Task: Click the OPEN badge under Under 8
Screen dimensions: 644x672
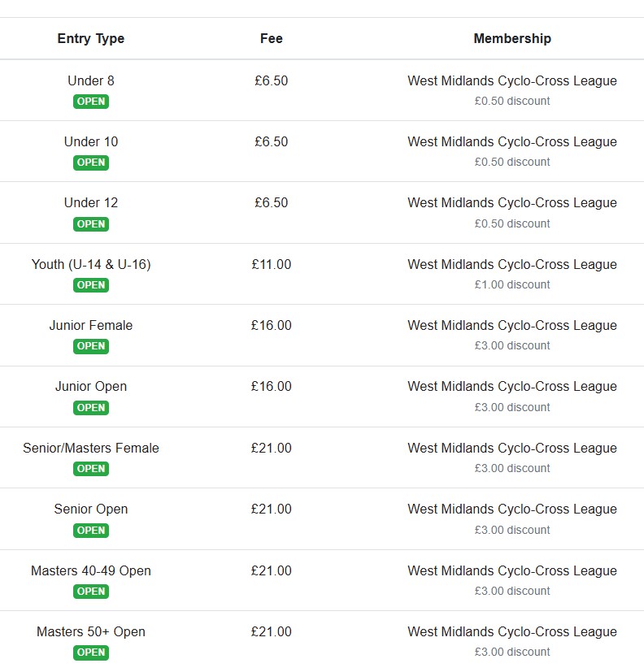Action: pyautogui.click(x=91, y=102)
